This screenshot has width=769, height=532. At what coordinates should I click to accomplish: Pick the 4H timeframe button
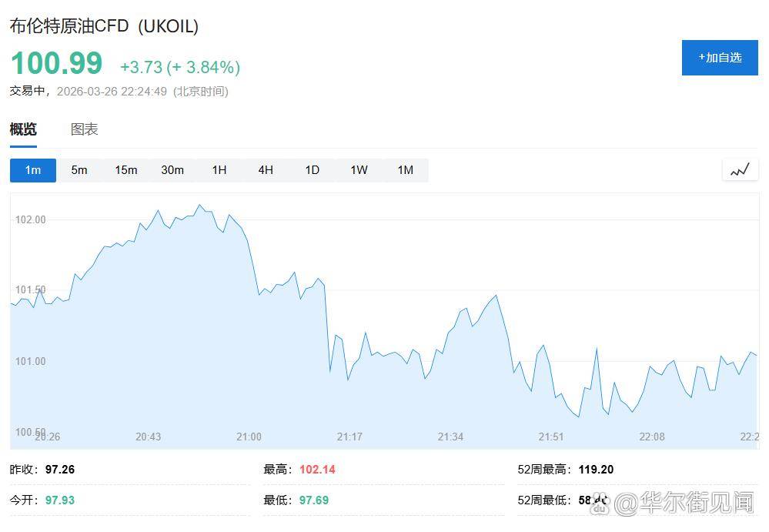click(x=266, y=170)
